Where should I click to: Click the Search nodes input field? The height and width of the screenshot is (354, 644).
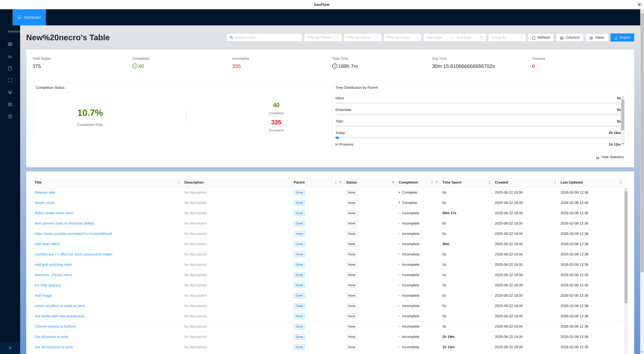coord(267,37)
